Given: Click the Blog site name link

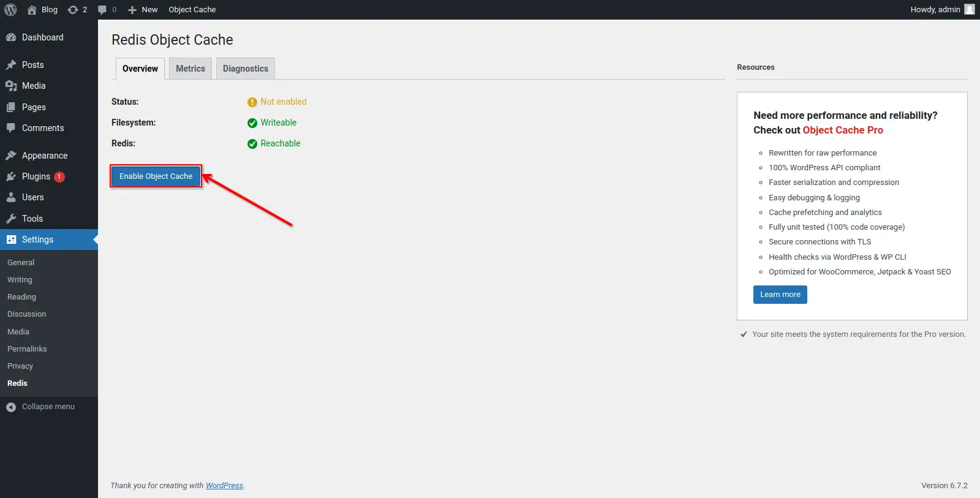Looking at the screenshot, I should [x=50, y=10].
